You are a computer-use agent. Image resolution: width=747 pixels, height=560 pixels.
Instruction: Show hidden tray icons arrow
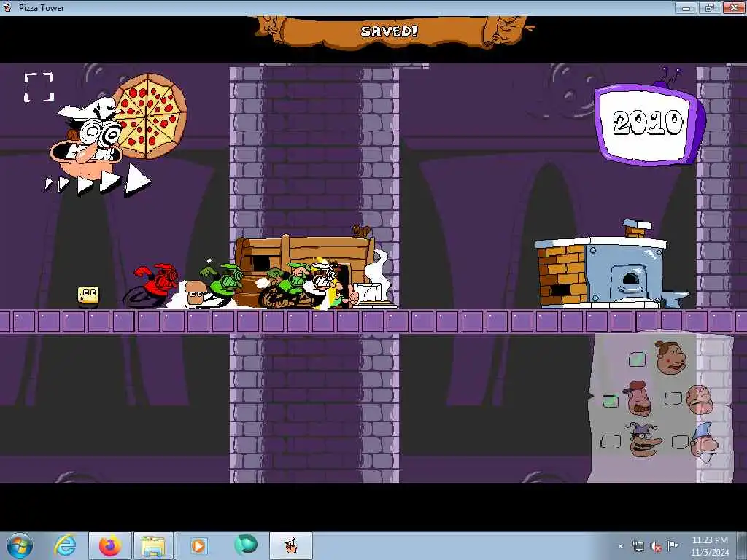[620, 546]
